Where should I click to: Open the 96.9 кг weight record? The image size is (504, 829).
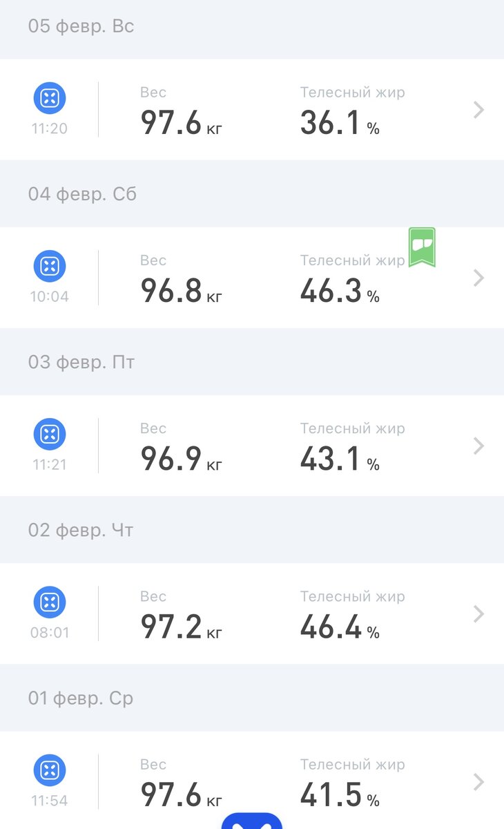click(x=182, y=459)
